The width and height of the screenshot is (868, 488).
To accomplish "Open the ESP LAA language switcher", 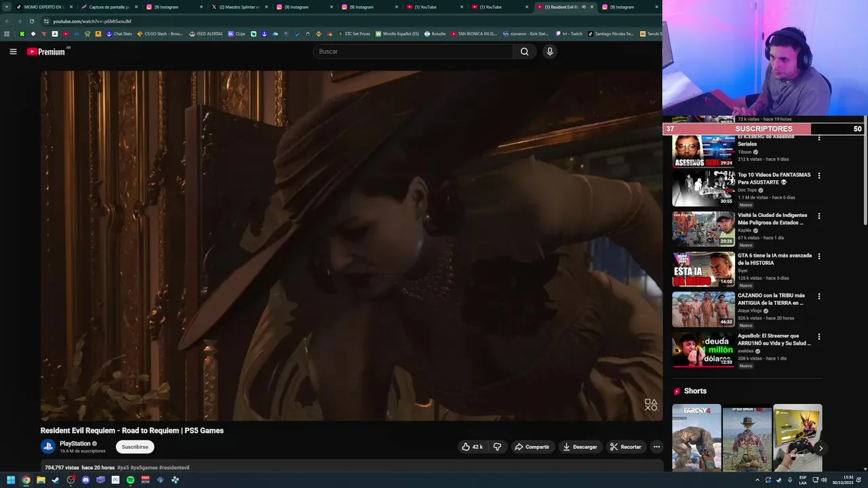I will 803,480.
